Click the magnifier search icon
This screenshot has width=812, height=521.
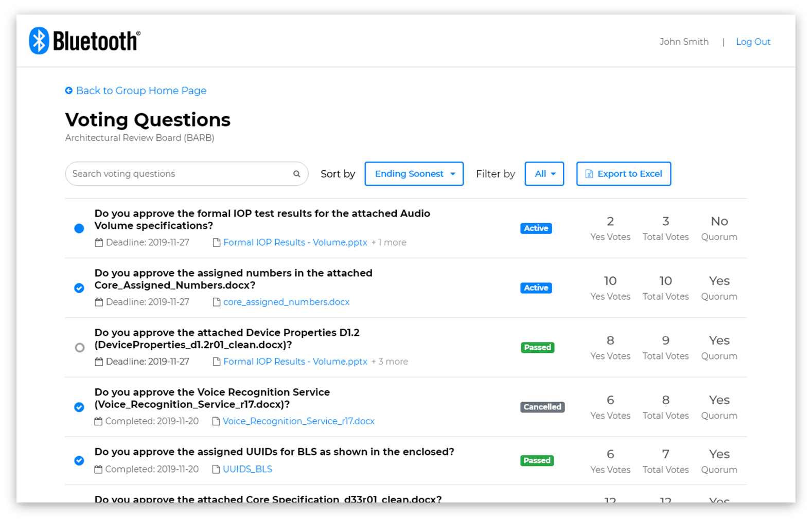[297, 174]
